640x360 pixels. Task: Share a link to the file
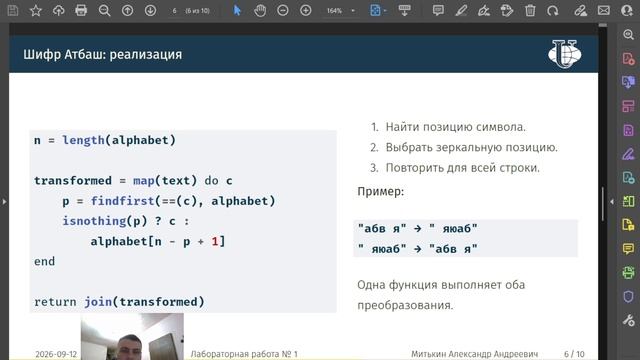pos(580,10)
